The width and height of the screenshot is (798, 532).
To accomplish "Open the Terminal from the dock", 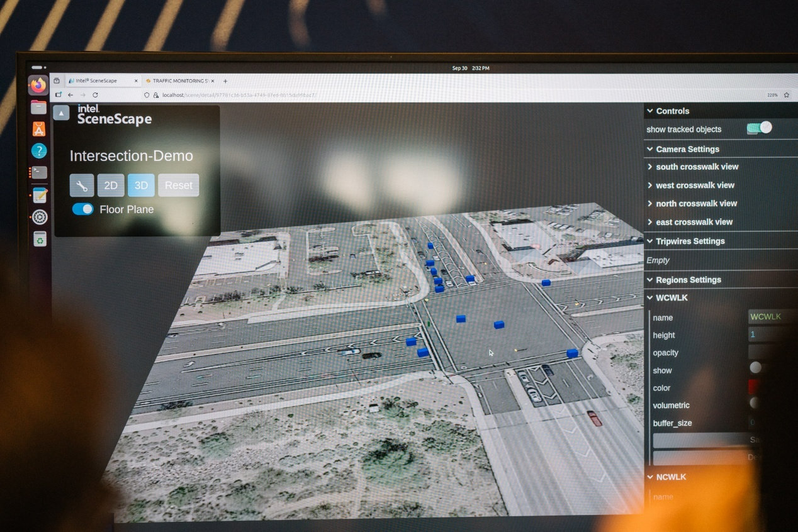I will tap(39, 172).
